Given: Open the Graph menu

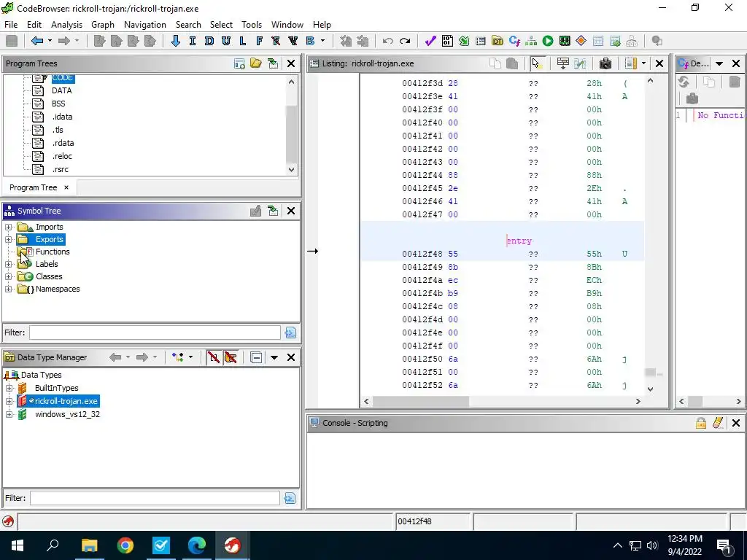Looking at the screenshot, I should coord(103,25).
